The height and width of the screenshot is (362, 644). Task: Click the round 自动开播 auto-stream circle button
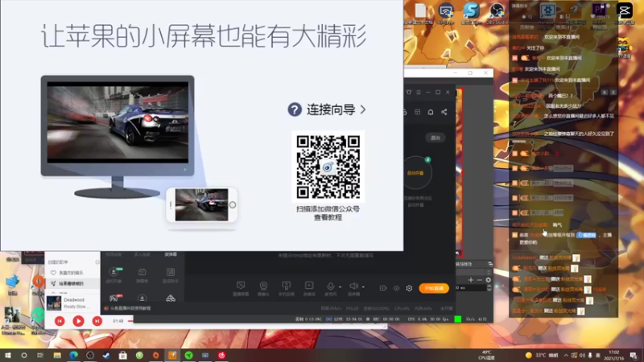415,173
